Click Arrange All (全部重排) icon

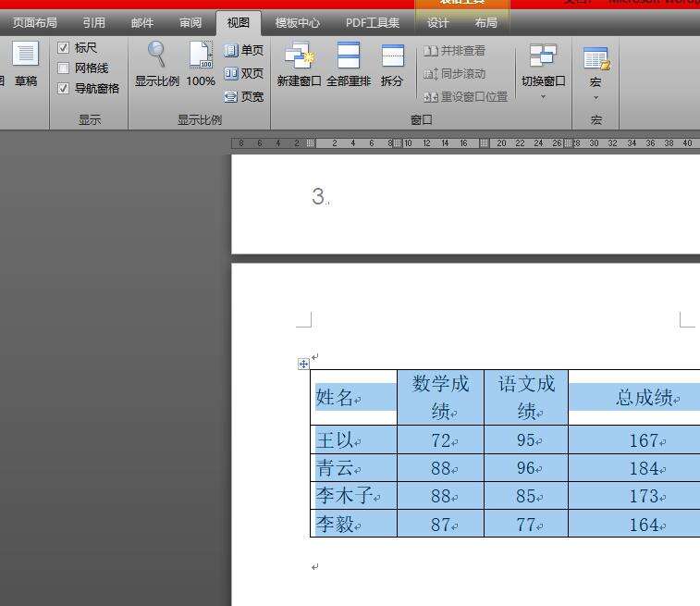click(349, 56)
